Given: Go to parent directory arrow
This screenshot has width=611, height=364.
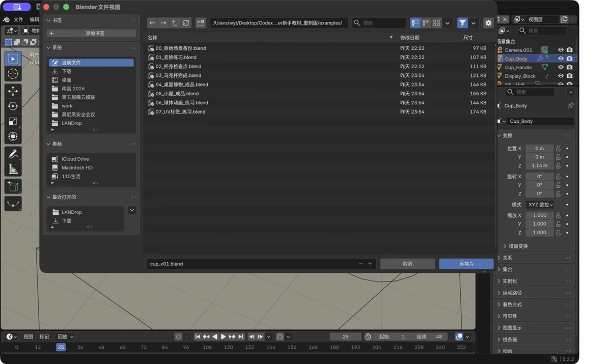Looking at the screenshot, I should (x=175, y=23).
